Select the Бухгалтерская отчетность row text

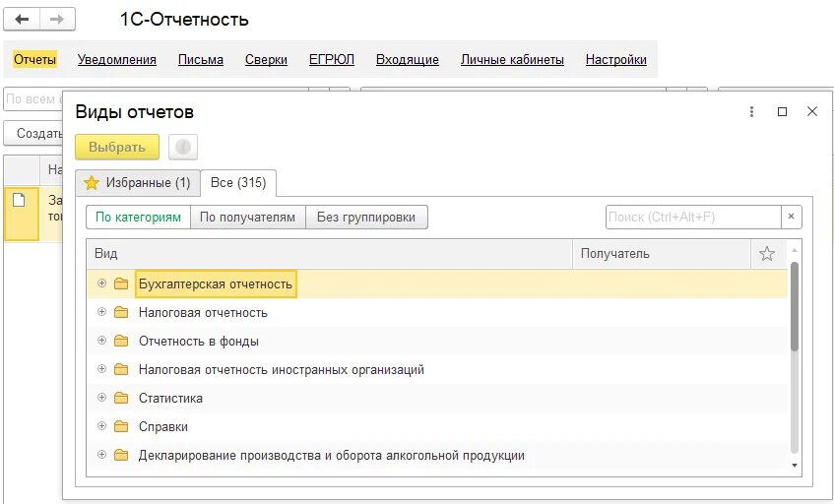[216, 283]
